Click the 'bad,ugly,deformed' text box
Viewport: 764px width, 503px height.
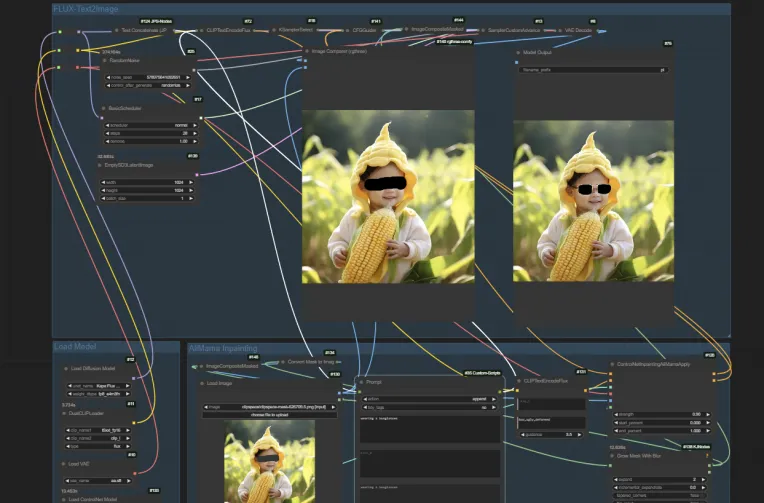click(x=551, y=422)
